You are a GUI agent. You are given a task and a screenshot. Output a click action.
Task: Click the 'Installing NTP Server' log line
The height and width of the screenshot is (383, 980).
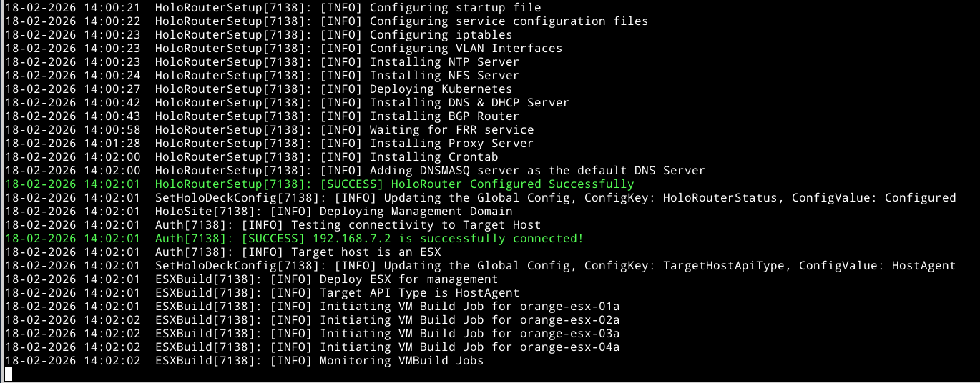point(444,62)
